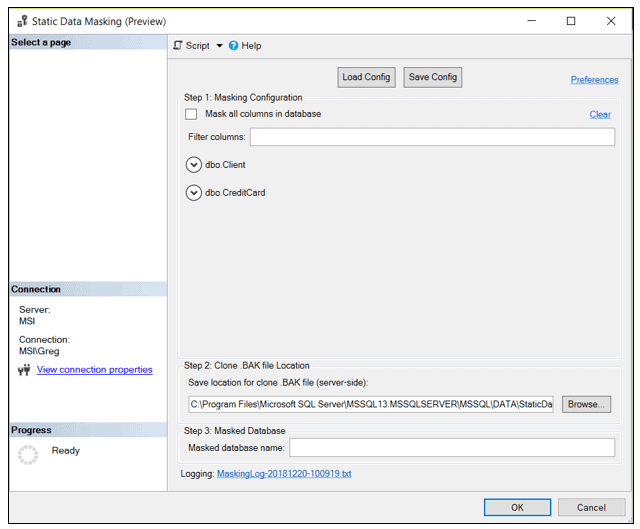Open the Script dropdown arrow
The width and height of the screenshot is (640, 529).
[219, 46]
